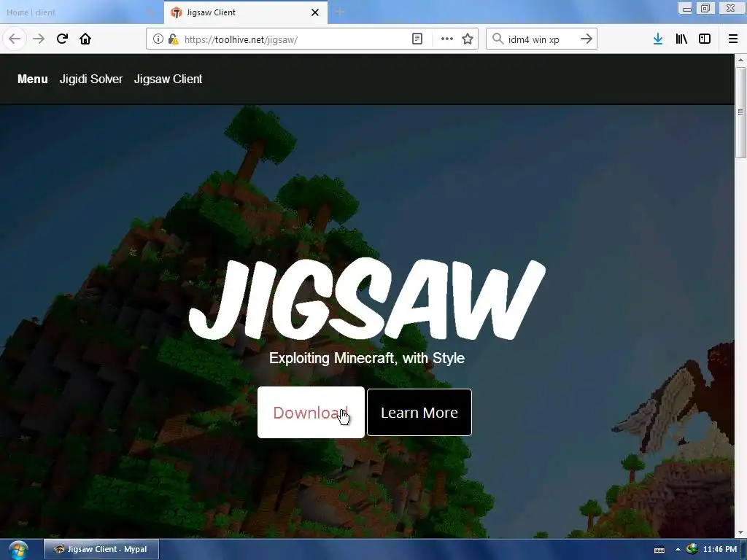Screen dimensions: 747x560
Task: Close the Jigsaw Client tab
Action: pos(315,12)
